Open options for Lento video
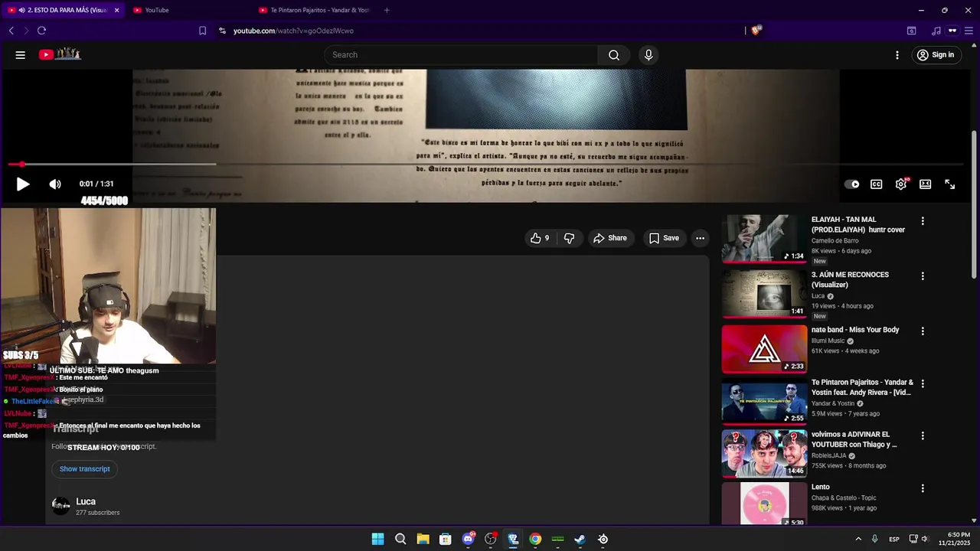Viewport: 980px width, 551px height. (923, 488)
